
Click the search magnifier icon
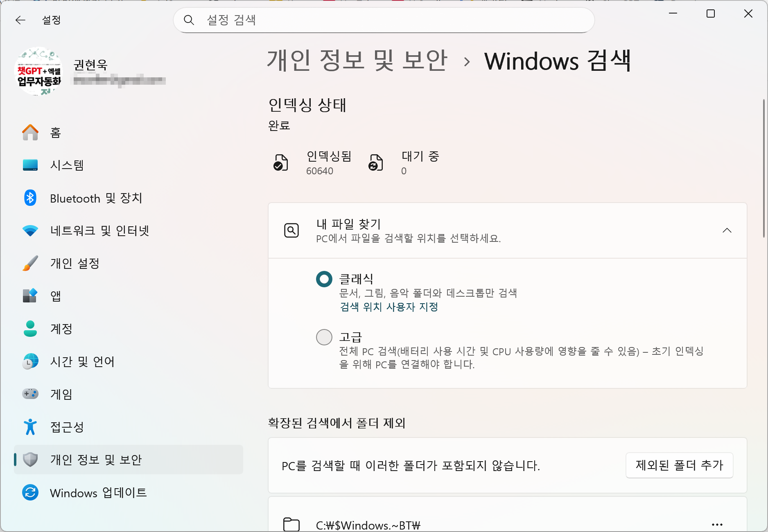point(189,20)
